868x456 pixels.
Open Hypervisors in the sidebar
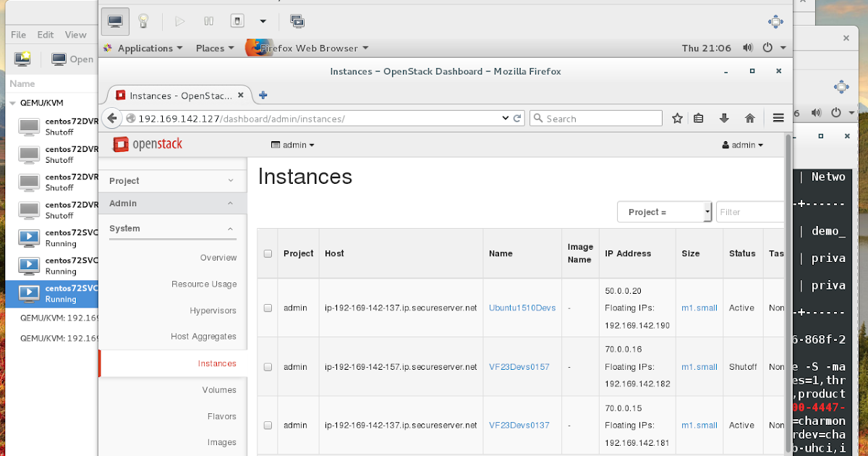pos(213,310)
